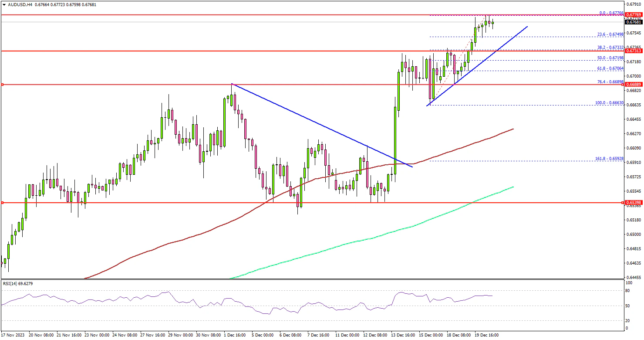Click the 17 Nov 2023 date label
This screenshot has width=644, height=340.
(x=13, y=335)
